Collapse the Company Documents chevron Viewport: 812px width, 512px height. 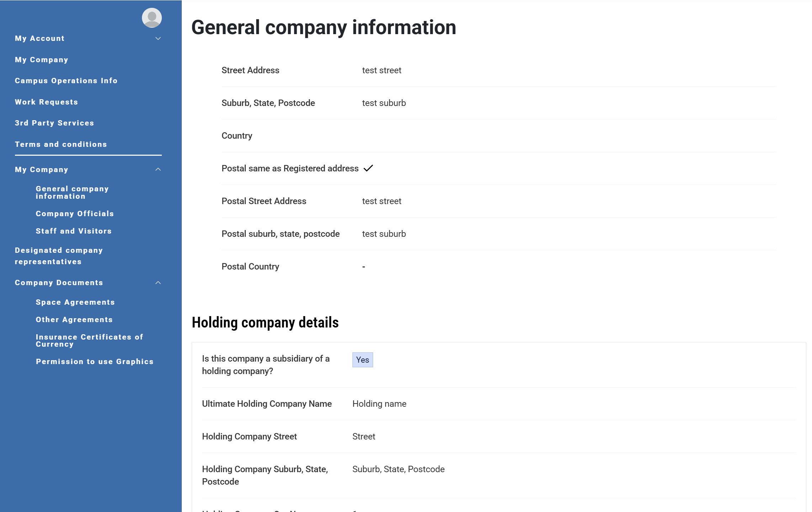point(158,283)
